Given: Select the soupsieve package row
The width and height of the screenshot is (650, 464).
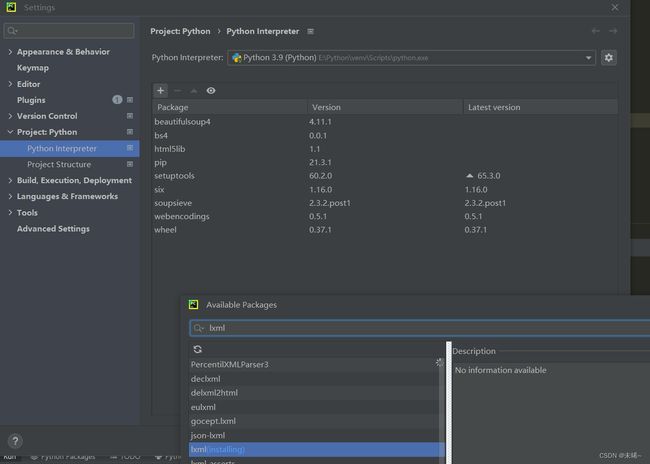Looking at the screenshot, I should [x=385, y=203].
